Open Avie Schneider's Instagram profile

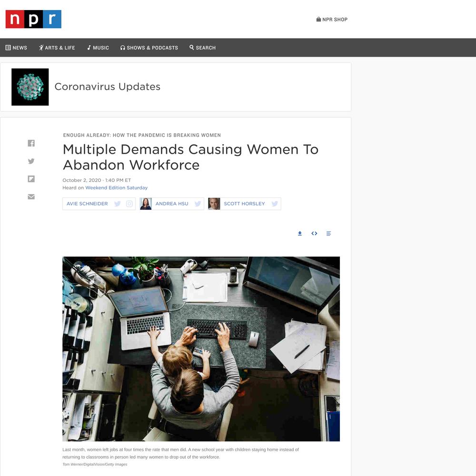tap(129, 204)
